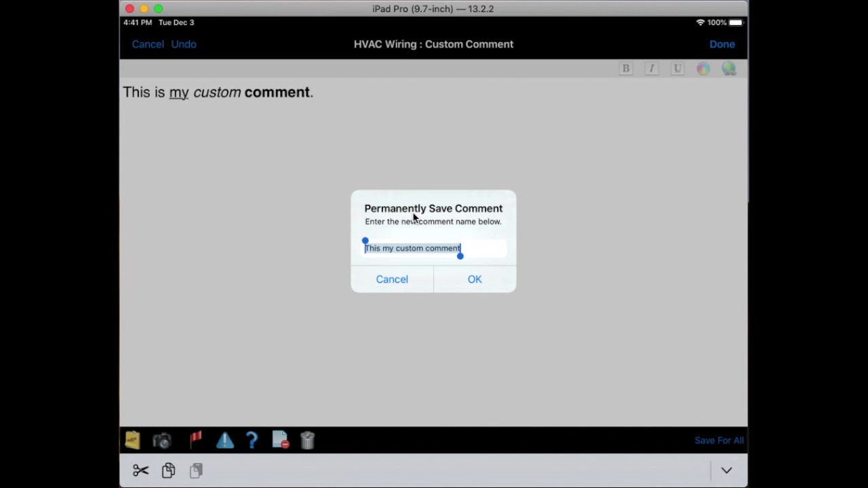
Task: Click the blue warning triangle icon
Action: coord(225,441)
